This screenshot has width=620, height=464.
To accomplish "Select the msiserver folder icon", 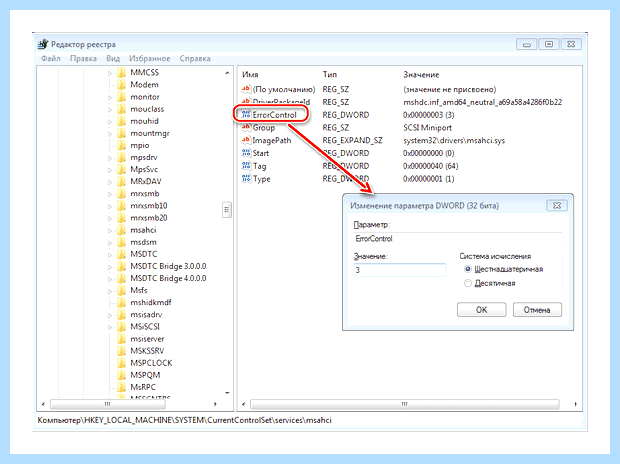I will 122,339.
